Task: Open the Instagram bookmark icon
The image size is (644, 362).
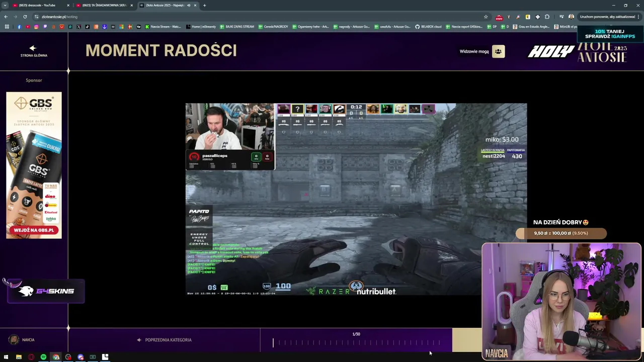Action: point(36,27)
